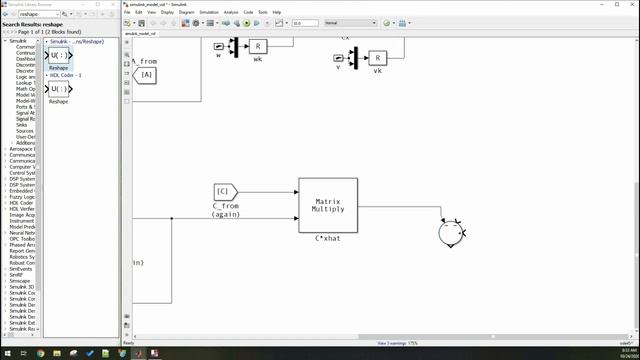Select the [A] Goto block
This screenshot has width=640, height=360.
coord(145,76)
